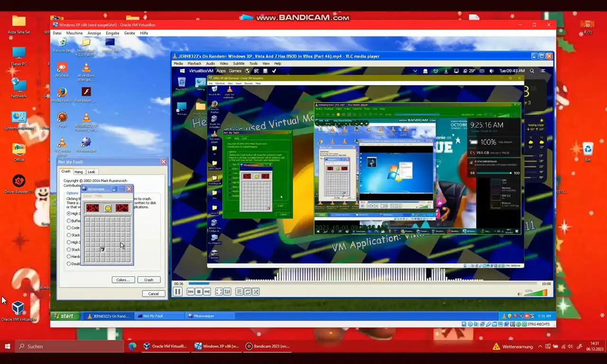
Task: Open Systemsteuerung icon on host desktop
Action: [19, 120]
